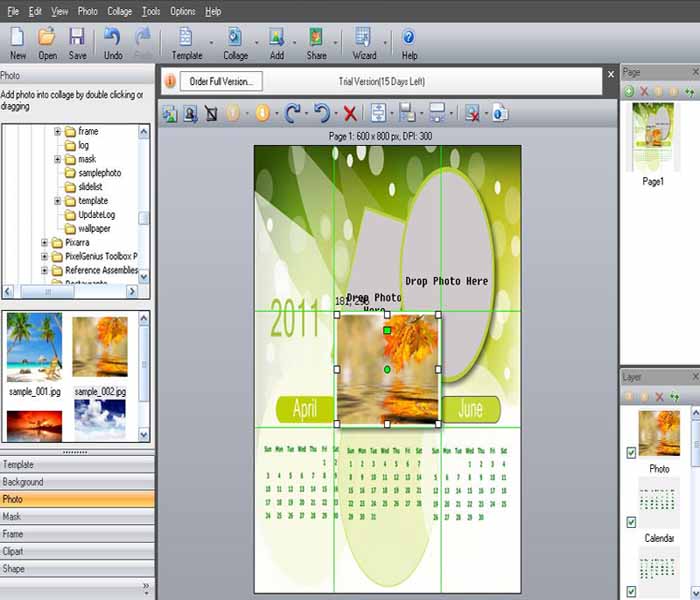Switch to the Template sidebar section

click(77, 464)
